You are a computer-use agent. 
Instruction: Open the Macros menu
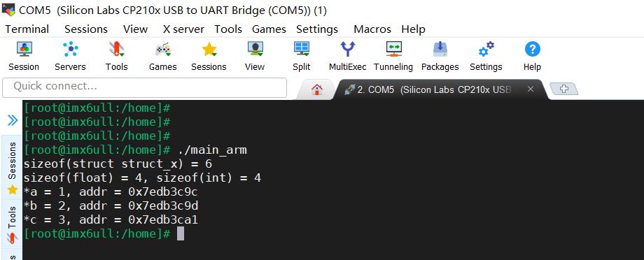(372, 29)
